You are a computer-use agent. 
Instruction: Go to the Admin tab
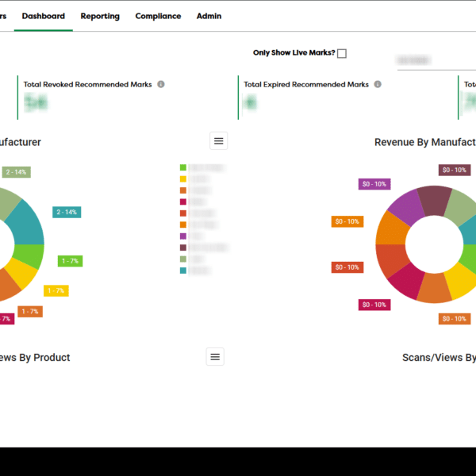tap(209, 16)
